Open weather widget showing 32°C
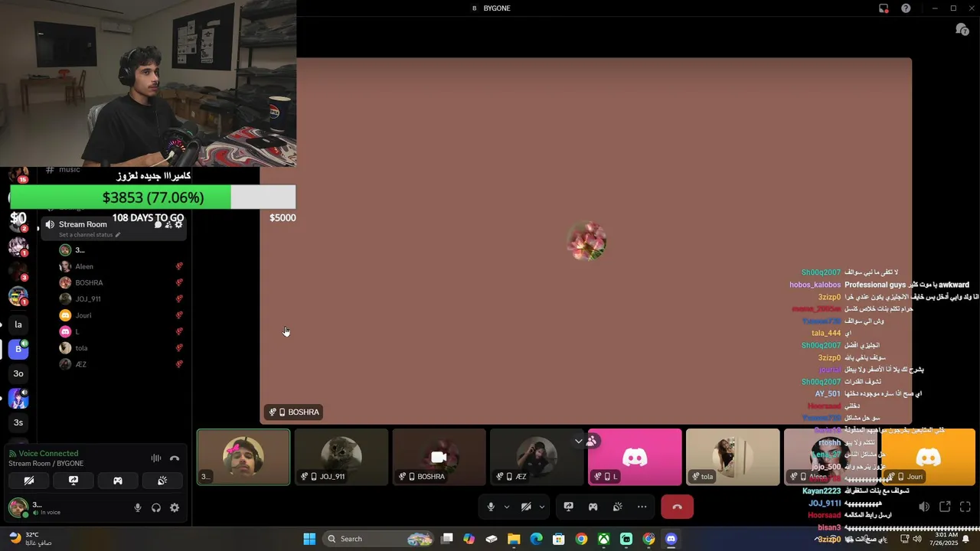The image size is (980, 551). (31, 539)
